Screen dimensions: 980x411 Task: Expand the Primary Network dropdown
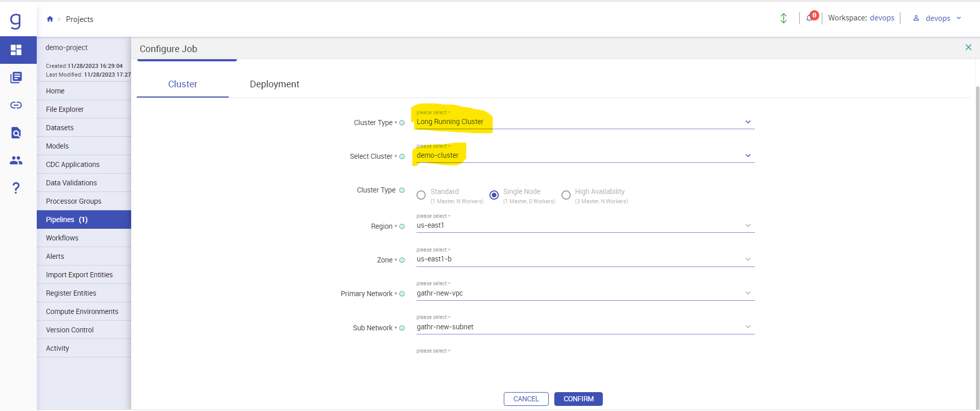pos(585,293)
